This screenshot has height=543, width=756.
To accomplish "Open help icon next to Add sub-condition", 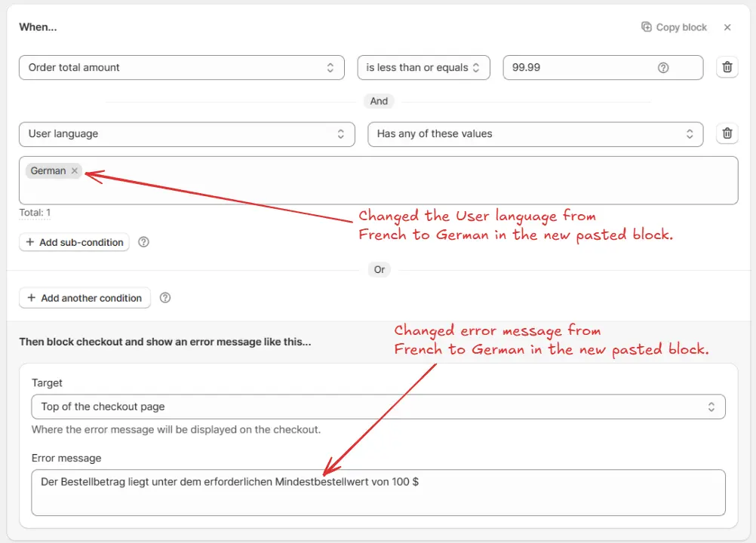I will pos(144,242).
